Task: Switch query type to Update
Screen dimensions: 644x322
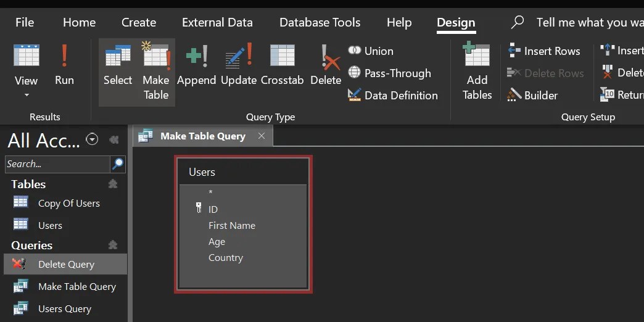Action: click(239, 66)
